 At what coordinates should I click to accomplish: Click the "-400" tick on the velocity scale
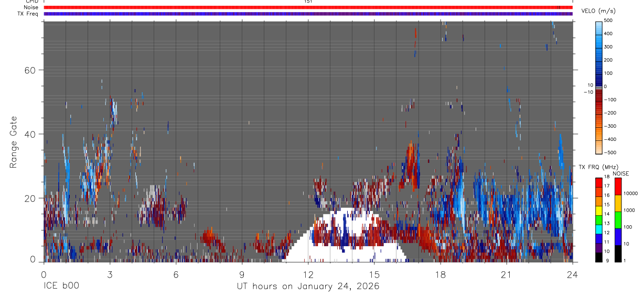pos(610,139)
